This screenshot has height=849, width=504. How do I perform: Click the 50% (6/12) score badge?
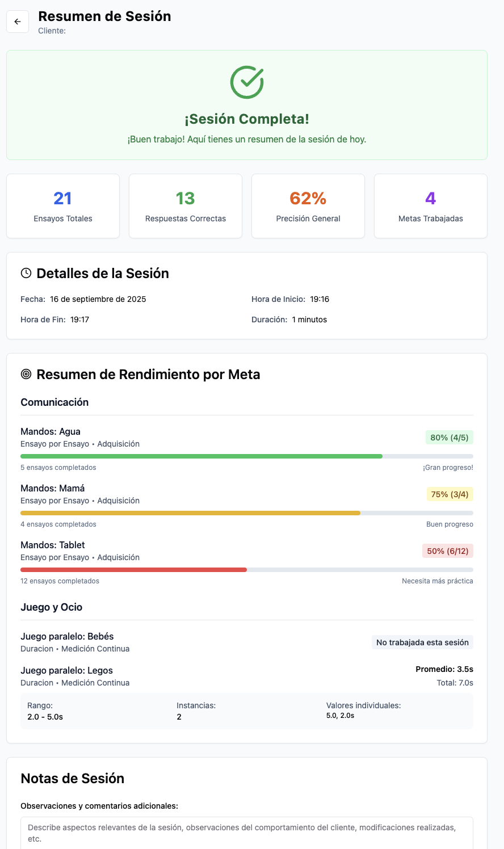point(448,551)
